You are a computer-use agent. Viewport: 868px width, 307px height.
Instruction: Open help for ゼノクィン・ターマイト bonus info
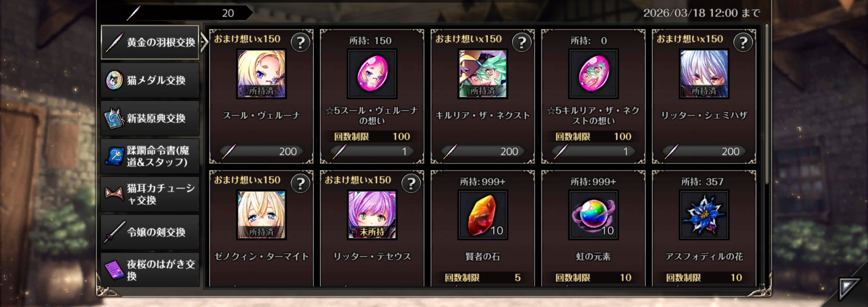(300, 184)
